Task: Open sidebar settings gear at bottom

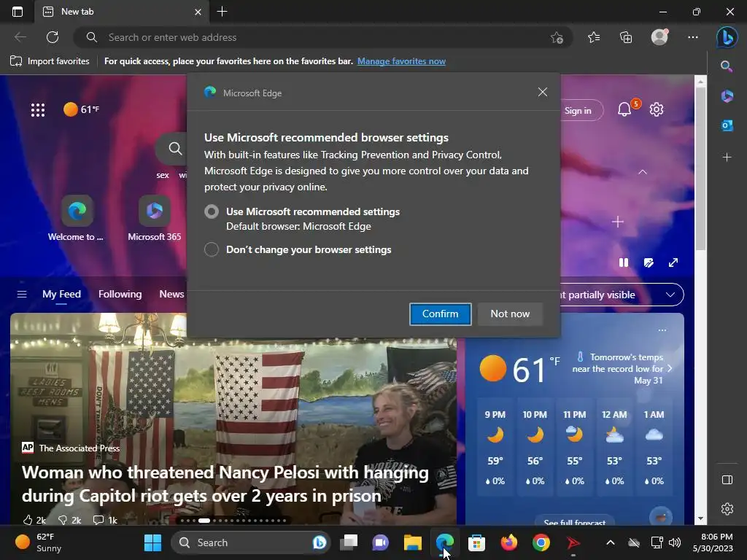Action: tap(727, 509)
